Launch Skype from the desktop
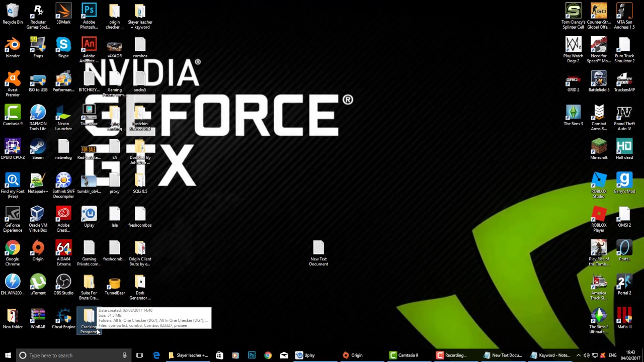 pos(63,48)
